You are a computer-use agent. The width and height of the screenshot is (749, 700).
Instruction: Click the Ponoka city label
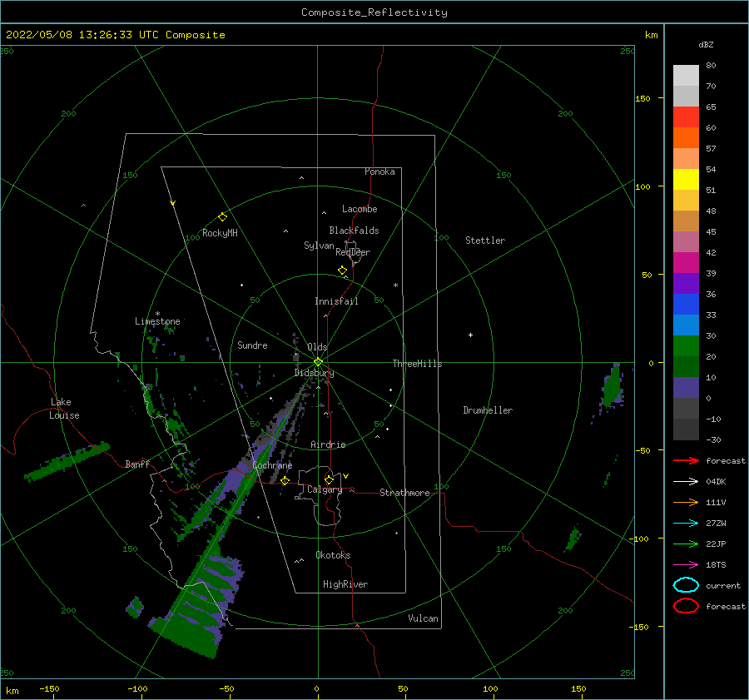[379, 171]
